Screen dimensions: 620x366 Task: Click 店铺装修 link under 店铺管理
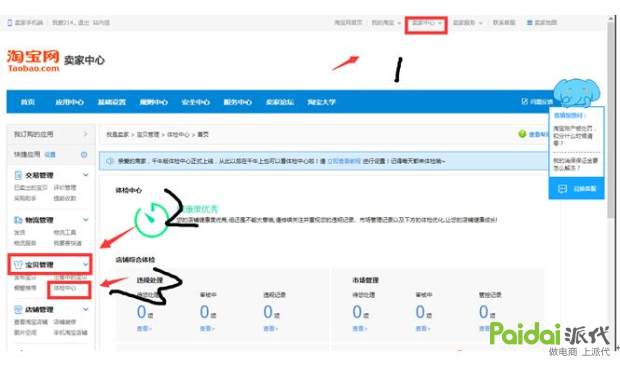coord(65,322)
